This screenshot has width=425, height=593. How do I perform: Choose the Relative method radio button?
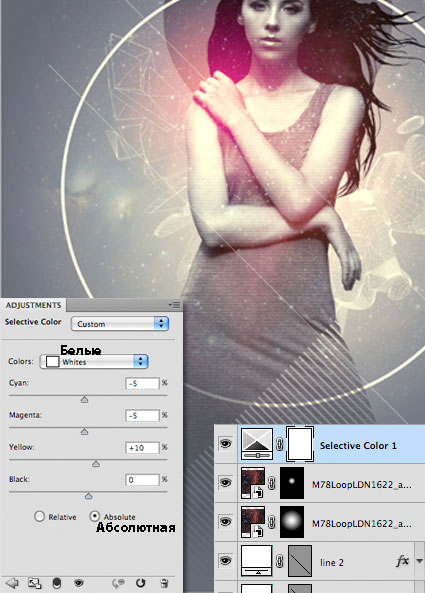39,517
